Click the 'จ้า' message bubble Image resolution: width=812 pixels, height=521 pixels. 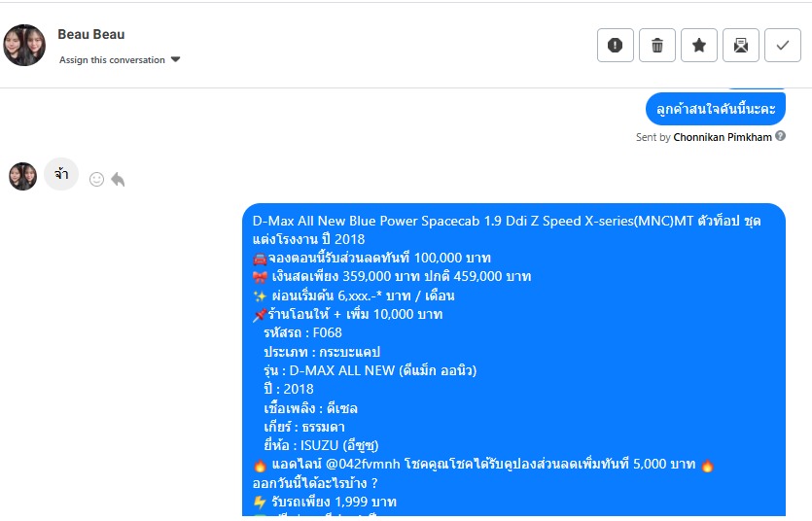(x=61, y=174)
